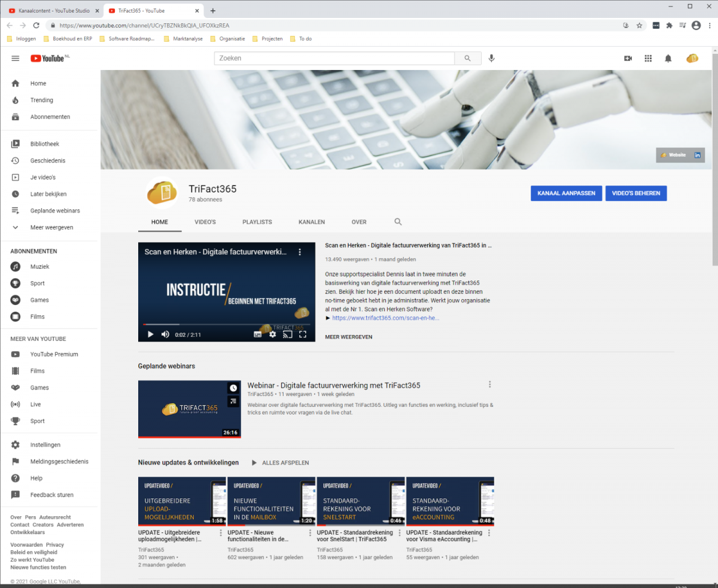Reload the page in Chrome's toolbar
This screenshot has width=718, height=588.
36,26
